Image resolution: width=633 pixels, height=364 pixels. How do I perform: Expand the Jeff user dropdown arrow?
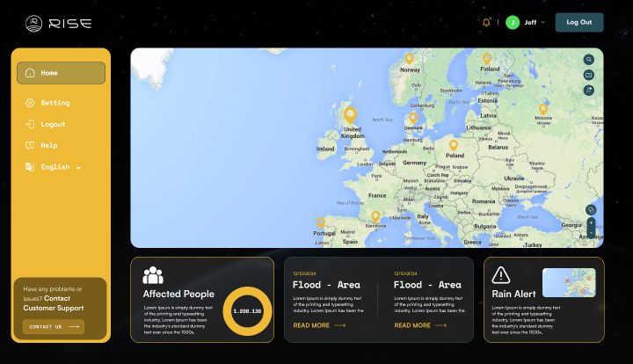(542, 22)
